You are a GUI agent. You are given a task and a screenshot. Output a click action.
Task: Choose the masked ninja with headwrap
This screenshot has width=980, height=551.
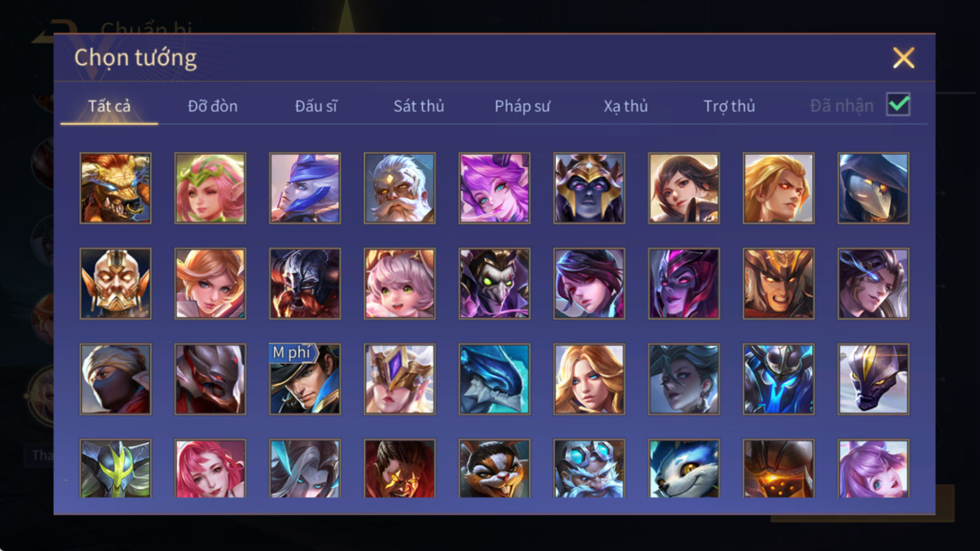(115, 379)
